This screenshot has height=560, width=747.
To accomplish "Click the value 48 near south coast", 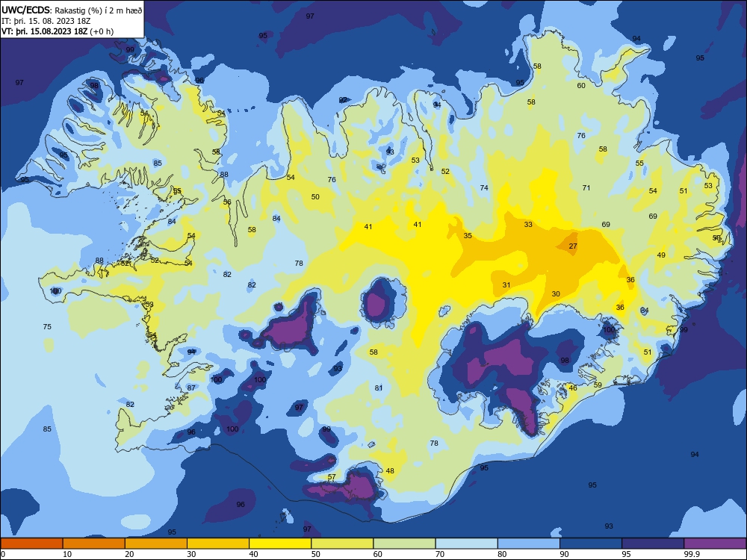I will pyautogui.click(x=390, y=471).
